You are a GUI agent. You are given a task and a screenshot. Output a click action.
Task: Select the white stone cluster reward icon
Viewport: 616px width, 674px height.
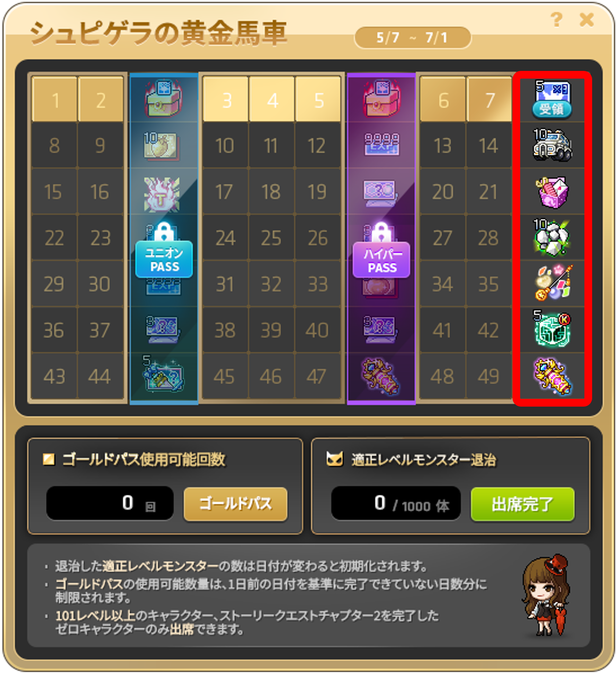click(x=552, y=238)
